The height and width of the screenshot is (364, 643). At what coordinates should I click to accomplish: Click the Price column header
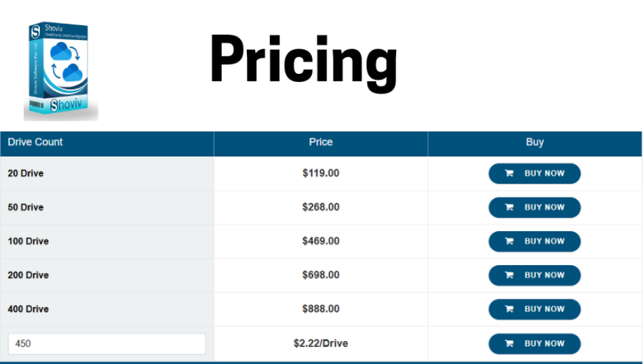click(321, 142)
